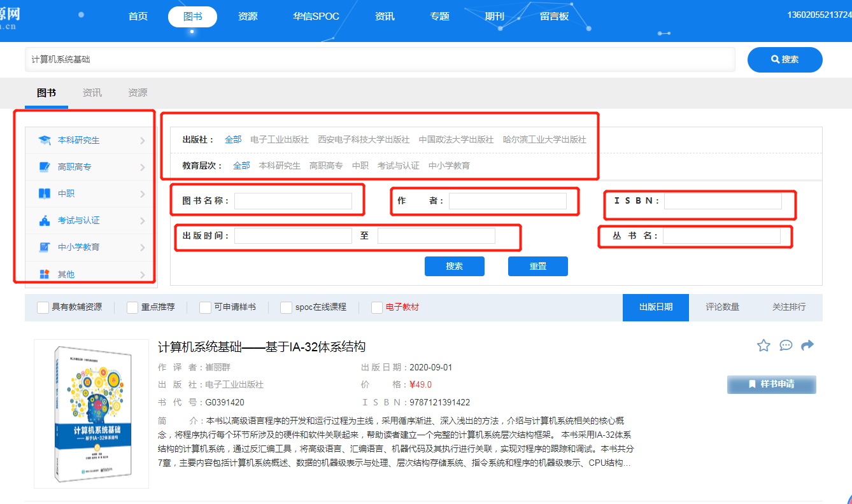Share the book using the arrow icon
The width and height of the screenshot is (852, 504).
[807, 346]
